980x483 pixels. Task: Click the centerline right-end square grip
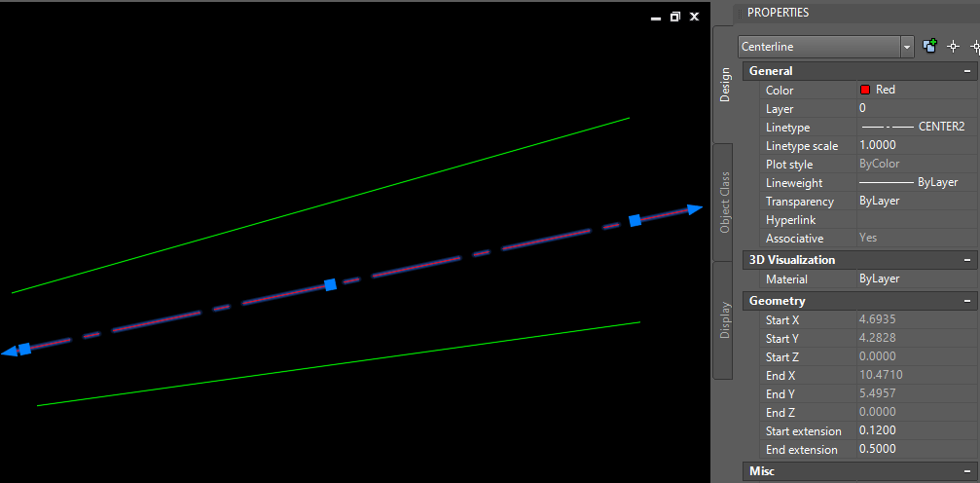coord(635,220)
